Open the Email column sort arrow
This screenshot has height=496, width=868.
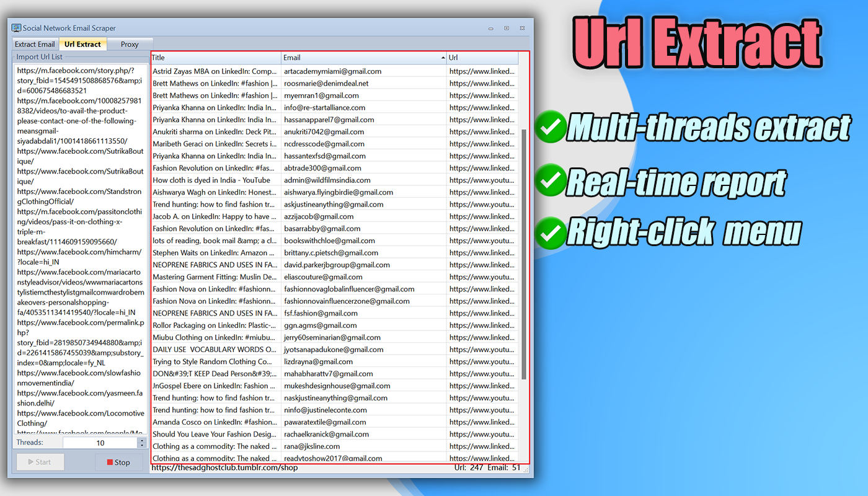(443, 57)
